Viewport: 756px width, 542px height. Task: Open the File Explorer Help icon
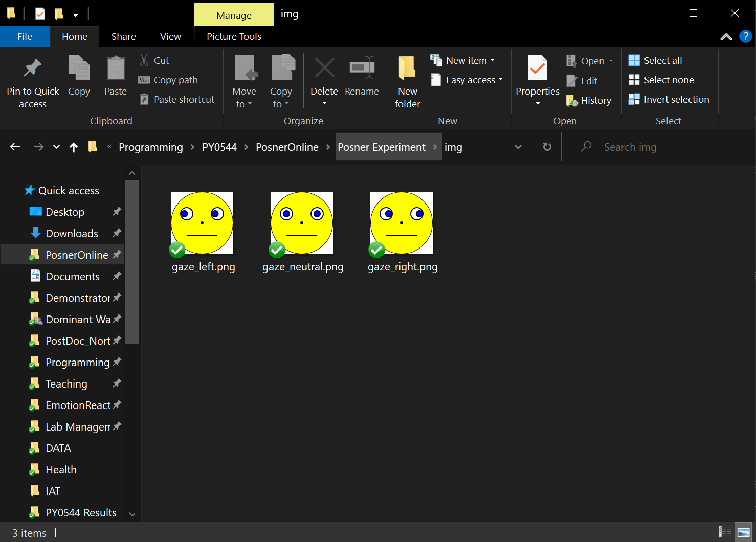pos(746,36)
